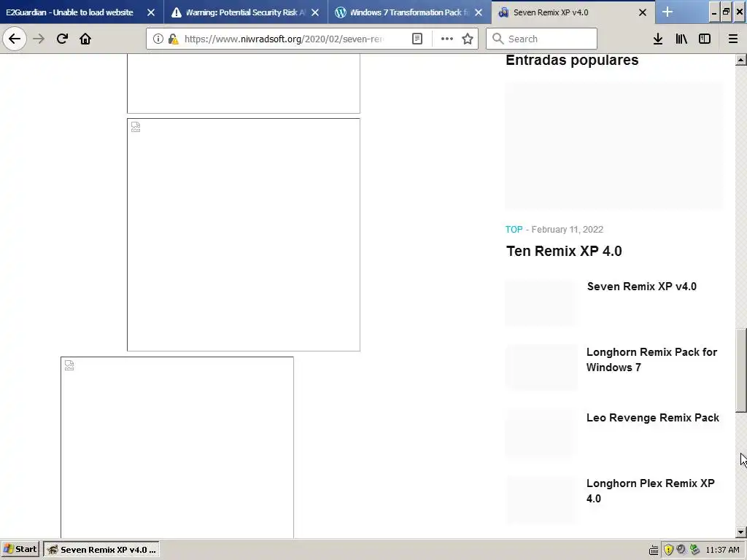Click thumbnail beside Leo Revenge Remix Pack
This screenshot has height=560, width=747.
click(x=541, y=433)
